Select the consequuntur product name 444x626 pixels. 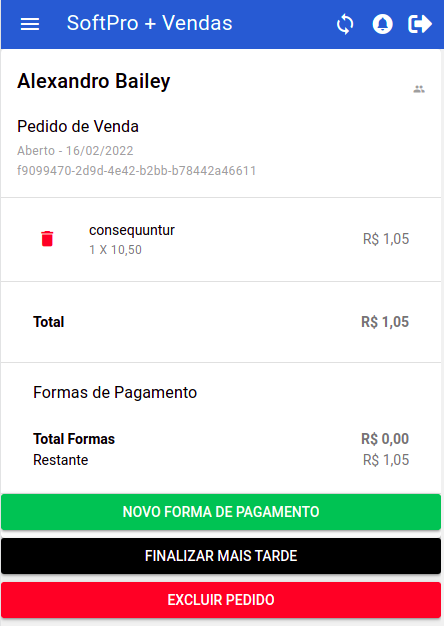(x=132, y=230)
